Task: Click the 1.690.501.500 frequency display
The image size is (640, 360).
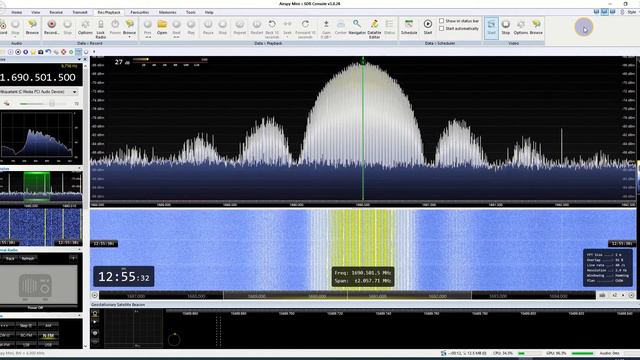Action: (x=38, y=77)
